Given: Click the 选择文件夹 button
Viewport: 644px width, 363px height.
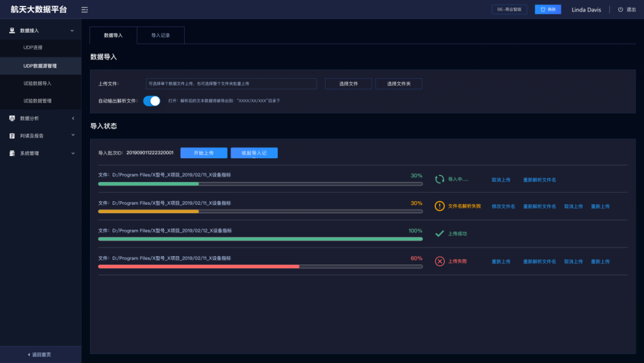Looking at the screenshot, I should (x=399, y=84).
